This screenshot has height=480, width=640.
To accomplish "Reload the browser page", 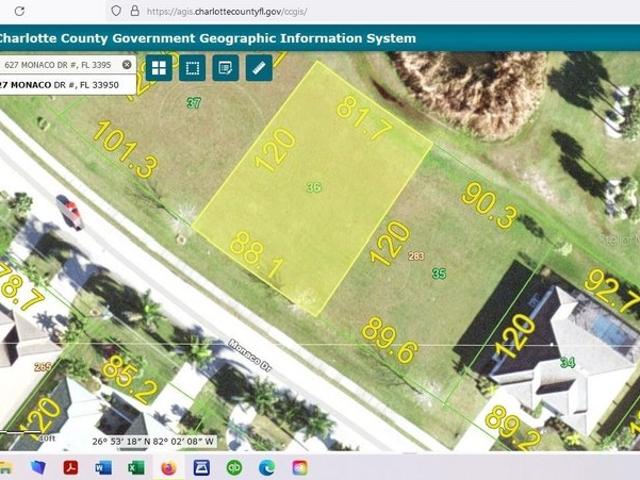I will [x=19, y=11].
